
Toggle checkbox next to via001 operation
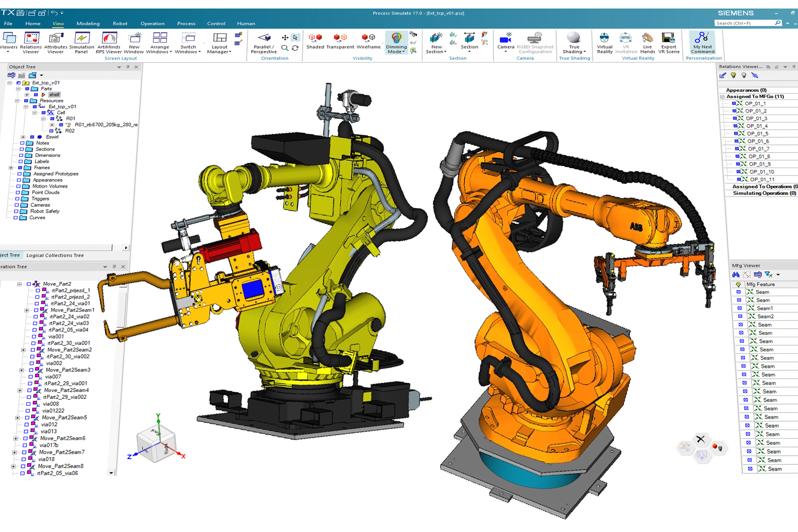point(34,337)
